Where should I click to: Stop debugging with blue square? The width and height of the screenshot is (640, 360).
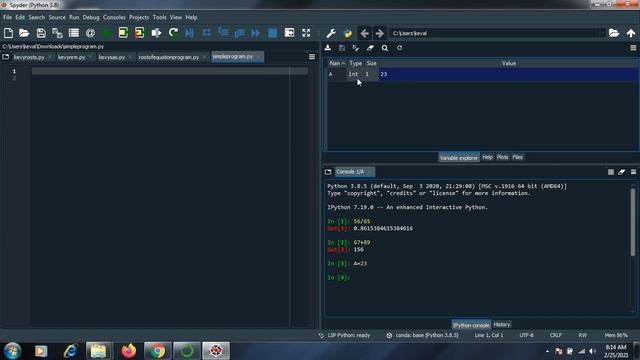coord(272,33)
